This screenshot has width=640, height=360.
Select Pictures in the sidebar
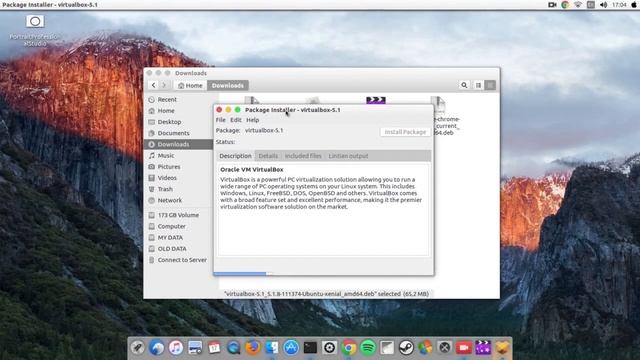tap(178, 167)
